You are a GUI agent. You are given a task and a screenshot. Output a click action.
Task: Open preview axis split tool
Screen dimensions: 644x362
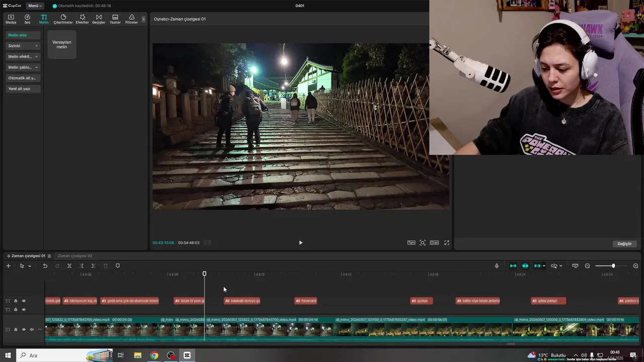coord(554,266)
